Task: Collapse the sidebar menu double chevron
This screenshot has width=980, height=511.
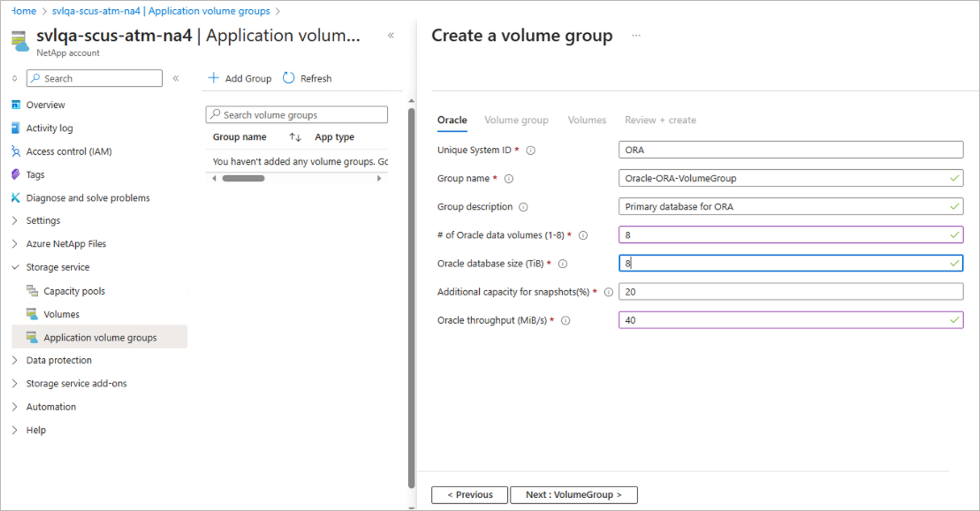Action: pos(176,78)
